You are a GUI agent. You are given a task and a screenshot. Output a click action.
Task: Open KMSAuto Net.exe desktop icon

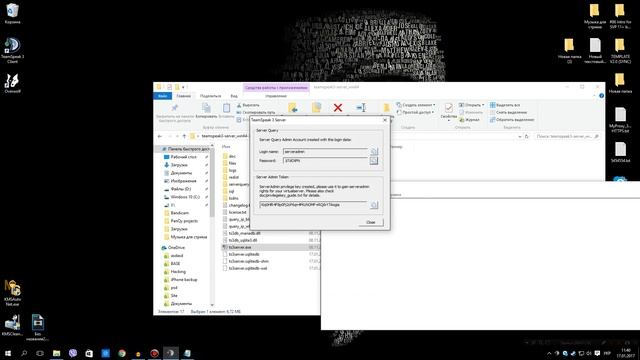[x=12, y=293]
